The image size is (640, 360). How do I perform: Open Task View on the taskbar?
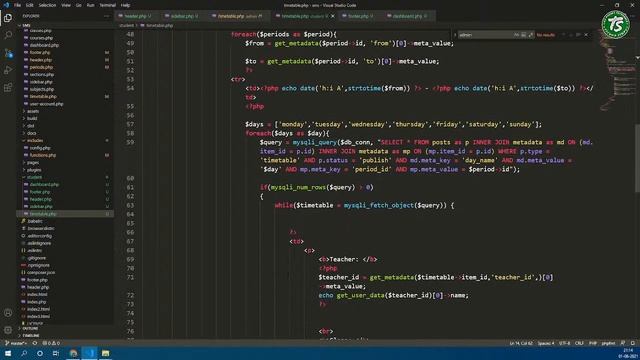pyautogui.click(x=56, y=353)
